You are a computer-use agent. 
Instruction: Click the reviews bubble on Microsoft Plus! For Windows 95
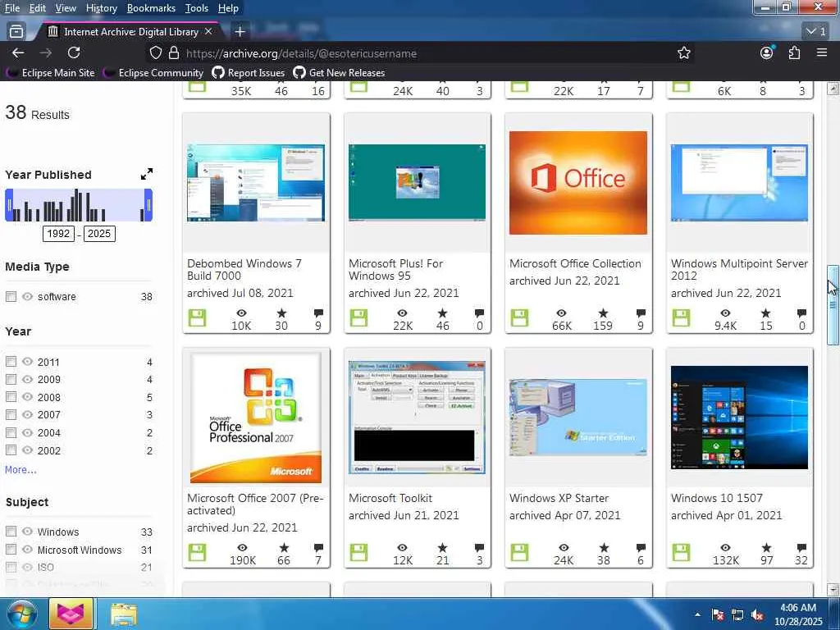pos(479,313)
